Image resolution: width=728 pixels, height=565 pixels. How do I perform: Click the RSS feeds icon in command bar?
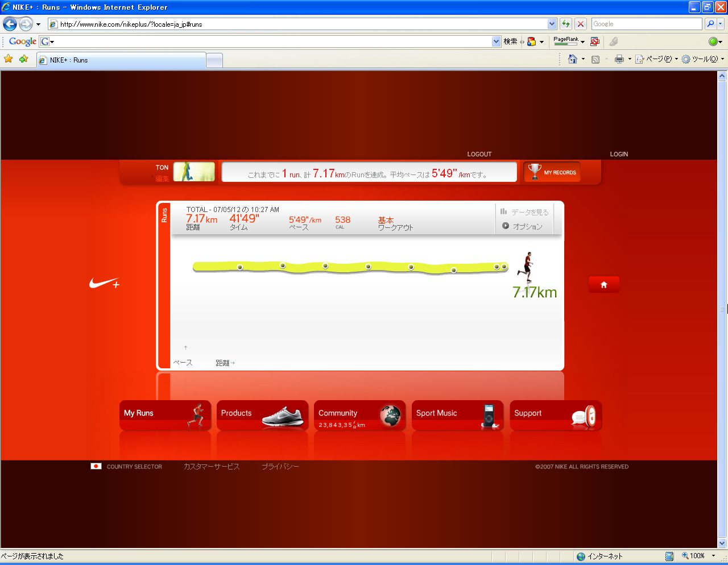coord(595,59)
